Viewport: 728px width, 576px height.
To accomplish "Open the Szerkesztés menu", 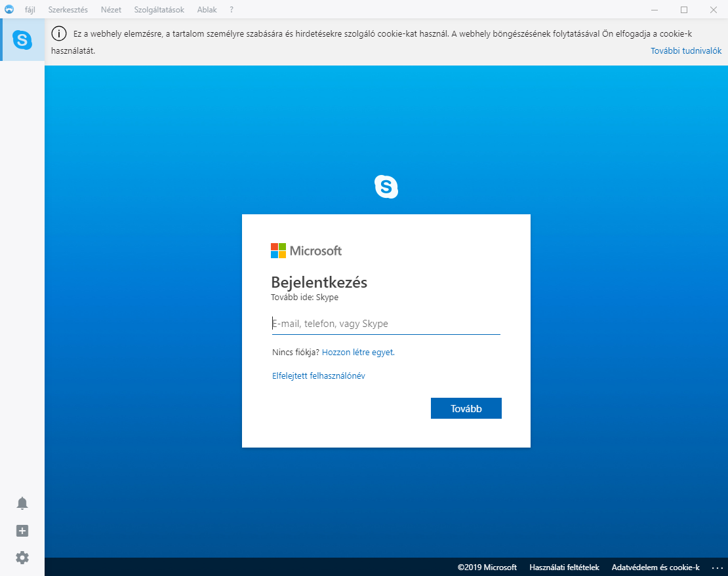I will [68, 10].
